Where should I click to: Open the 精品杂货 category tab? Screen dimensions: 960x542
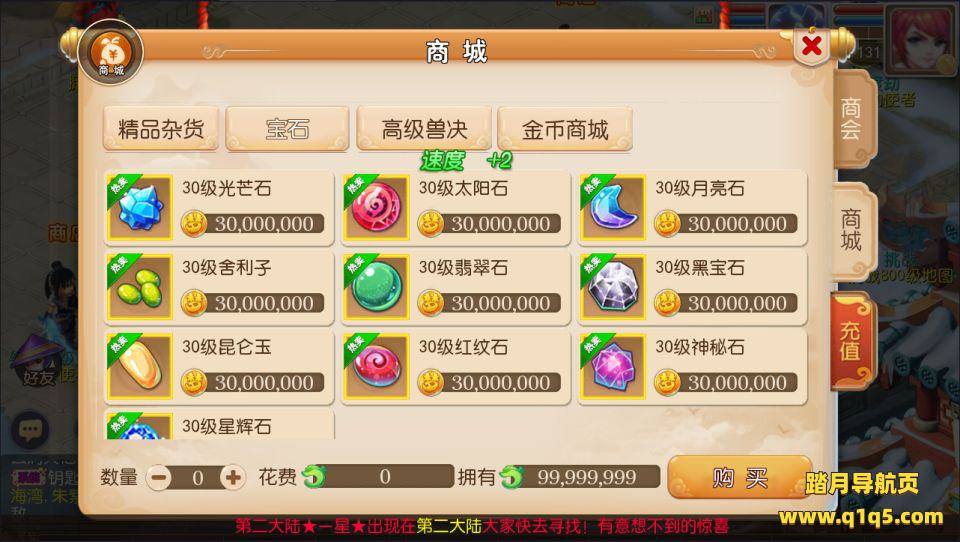coord(161,129)
